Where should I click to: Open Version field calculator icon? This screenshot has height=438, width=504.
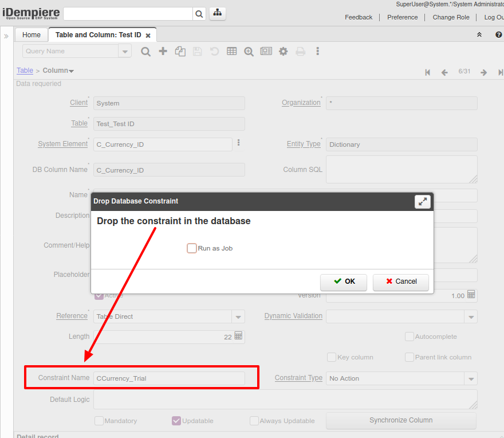[471, 295]
